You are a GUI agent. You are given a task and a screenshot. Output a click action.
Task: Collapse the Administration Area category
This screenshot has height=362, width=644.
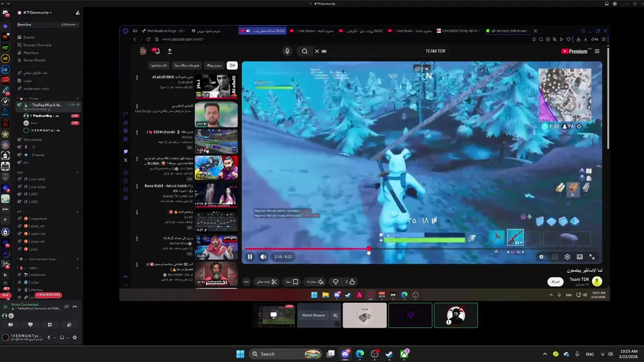click(38, 259)
